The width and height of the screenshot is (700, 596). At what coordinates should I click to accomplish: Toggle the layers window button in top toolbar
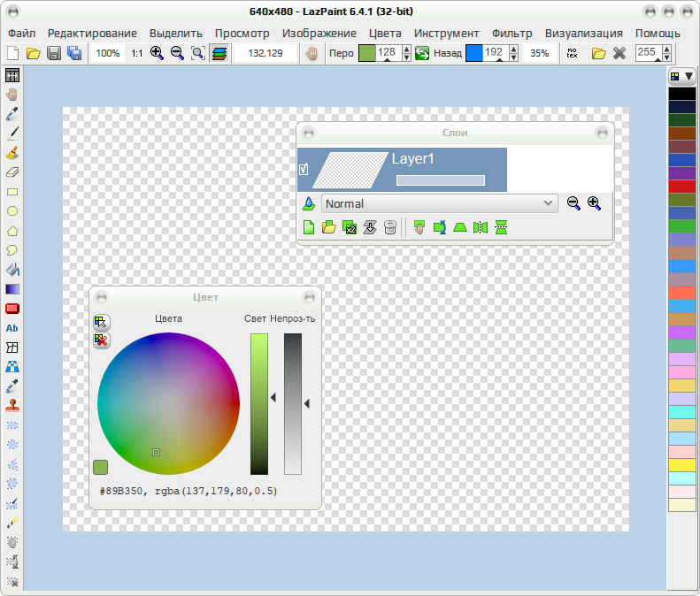219,54
